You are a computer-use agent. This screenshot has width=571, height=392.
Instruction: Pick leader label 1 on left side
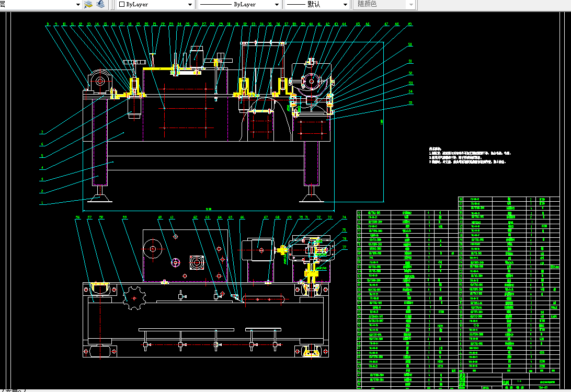coord(42,203)
